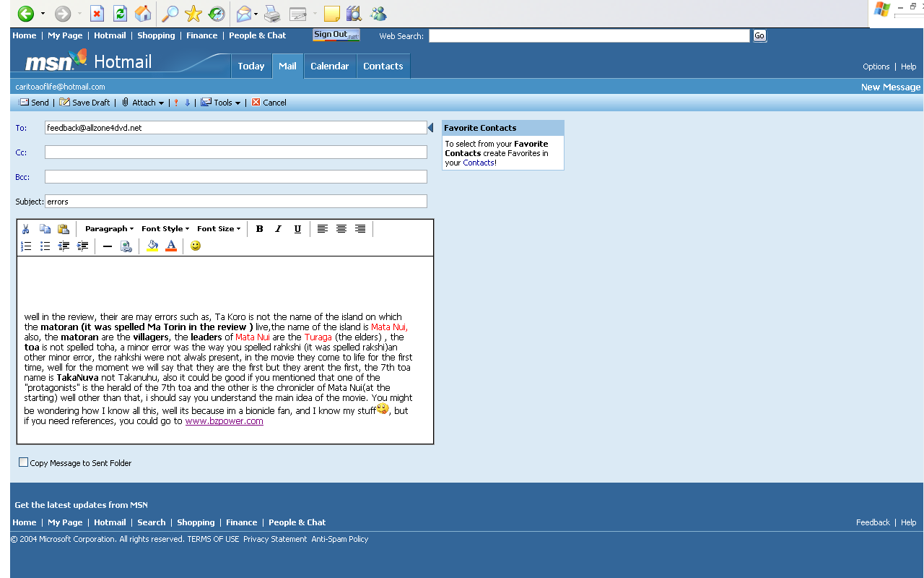The image size is (924, 578).
Task: Center-align the message text
Action: tap(341, 229)
